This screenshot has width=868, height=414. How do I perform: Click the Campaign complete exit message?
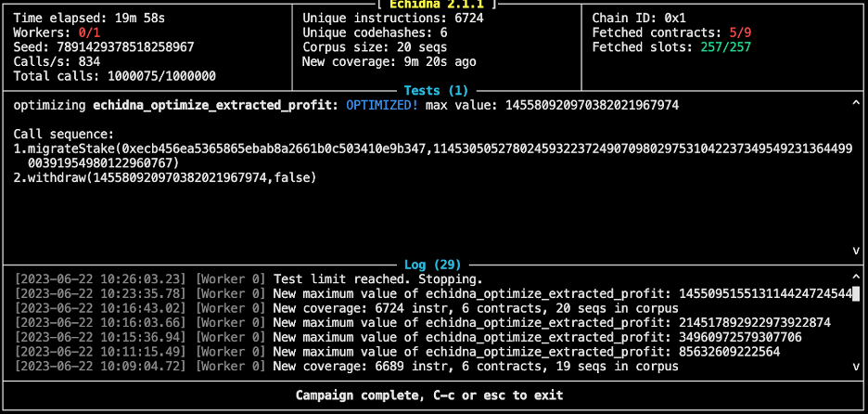tap(429, 395)
